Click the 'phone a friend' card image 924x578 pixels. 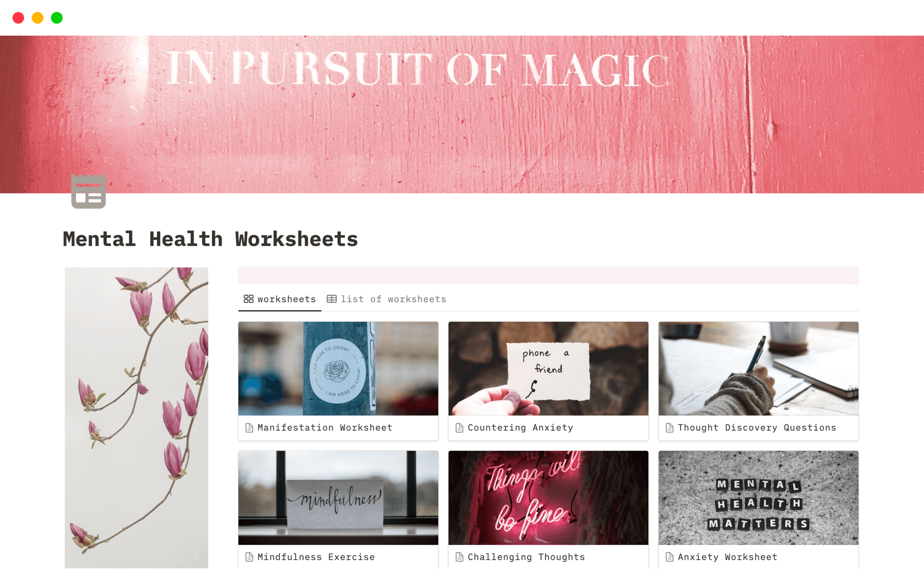[x=548, y=368]
